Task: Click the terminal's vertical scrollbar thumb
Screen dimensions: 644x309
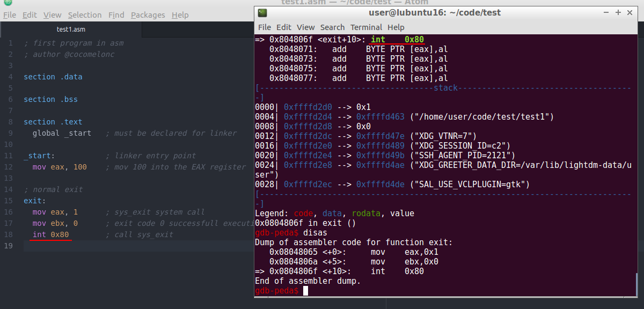Action: (638, 283)
